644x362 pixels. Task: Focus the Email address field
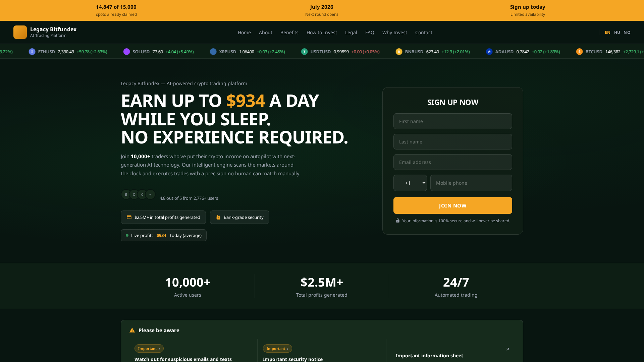[x=453, y=162]
